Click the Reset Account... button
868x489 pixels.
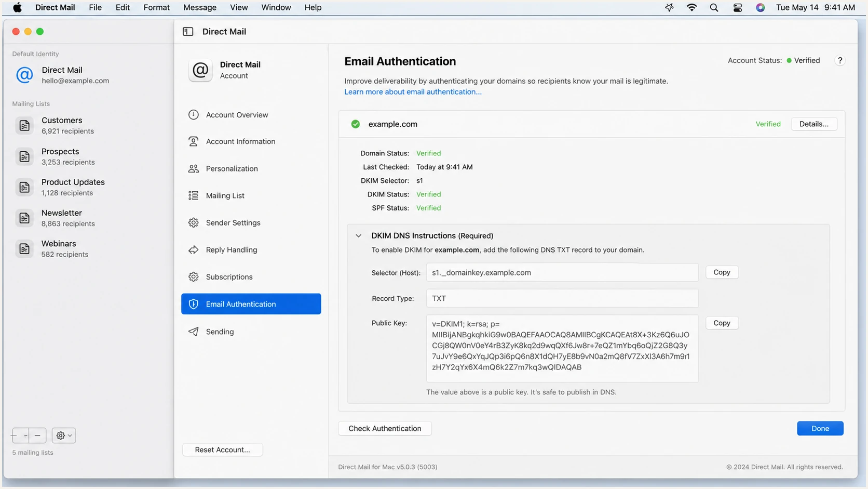pos(222,450)
